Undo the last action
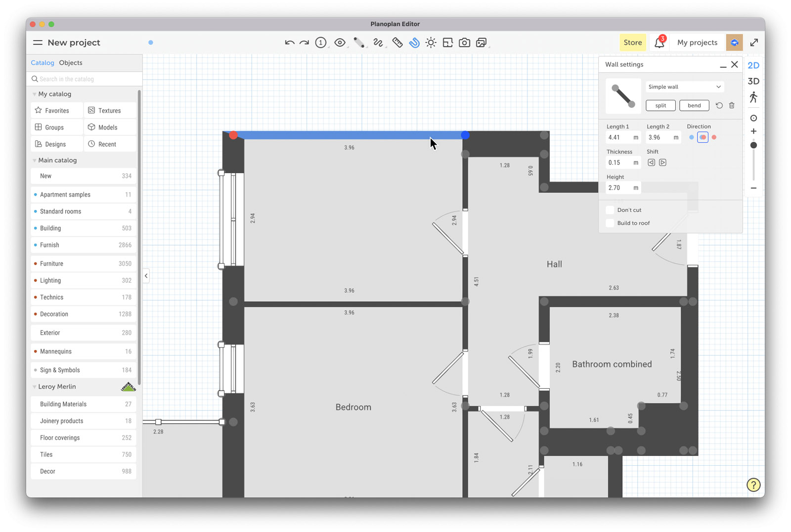The height and width of the screenshot is (532, 791). coord(290,43)
